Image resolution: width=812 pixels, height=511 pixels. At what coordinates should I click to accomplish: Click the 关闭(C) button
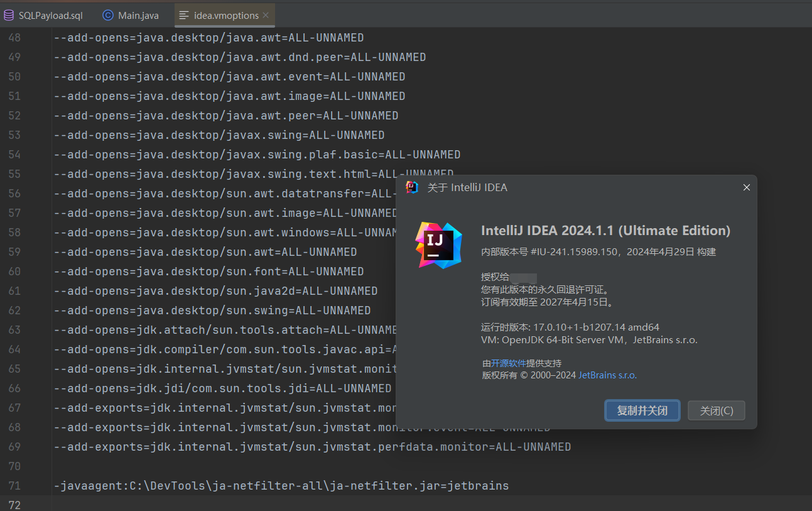[x=717, y=410]
